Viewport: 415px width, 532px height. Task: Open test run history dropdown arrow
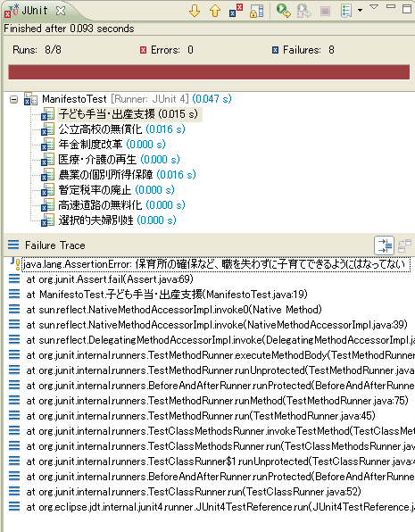pos(360,11)
